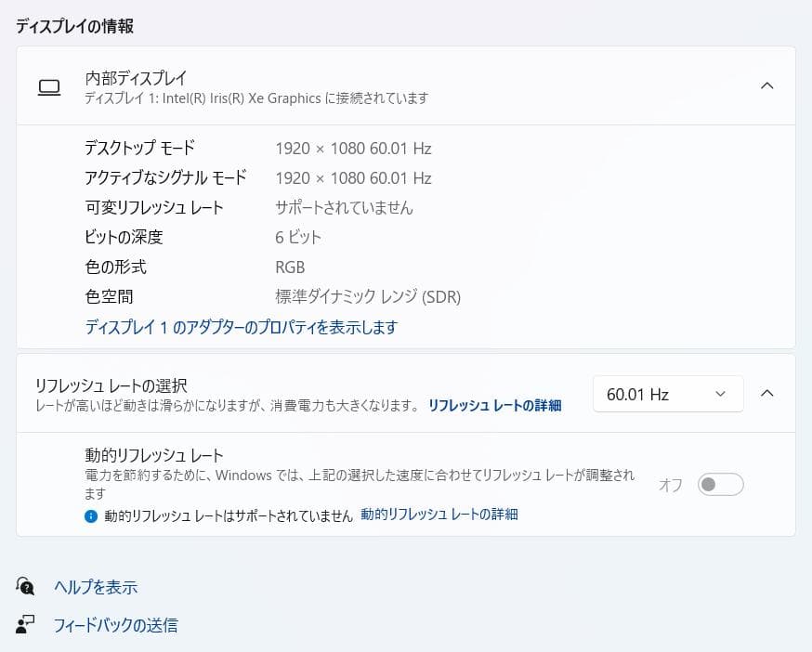Click the オフ label next to the toggle
Screen dimensions: 812x652
tap(669, 484)
